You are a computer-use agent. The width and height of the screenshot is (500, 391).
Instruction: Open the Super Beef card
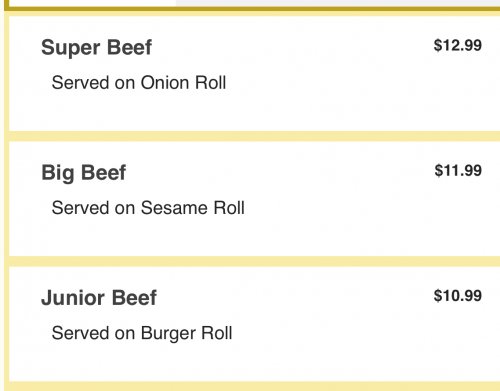pyautogui.click(x=255, y=73)
